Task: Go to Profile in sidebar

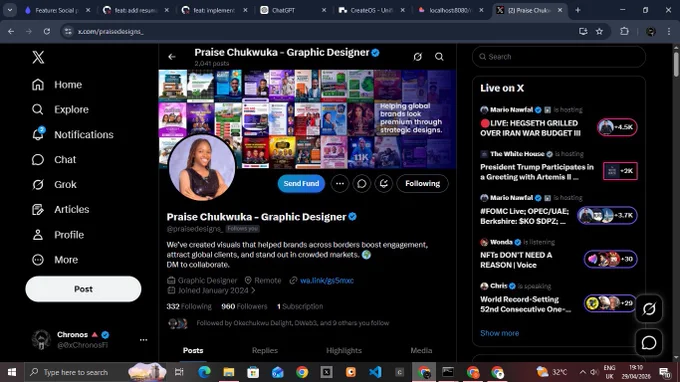Action: tap(58, 235)
